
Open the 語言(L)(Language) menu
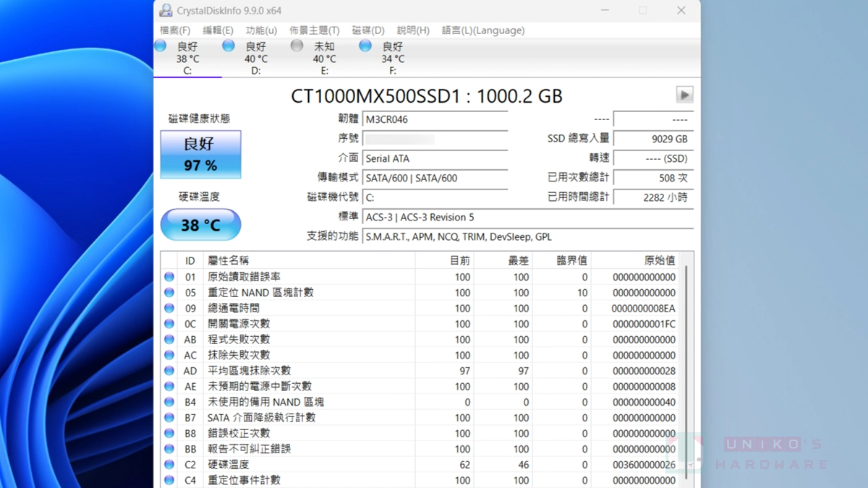tap(483, 30)
